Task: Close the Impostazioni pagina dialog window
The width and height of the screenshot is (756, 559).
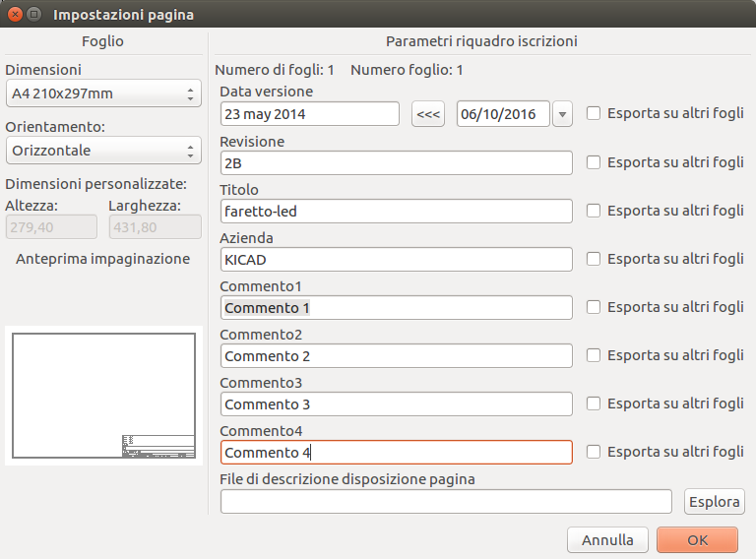Action: click(x=15, y=15)
